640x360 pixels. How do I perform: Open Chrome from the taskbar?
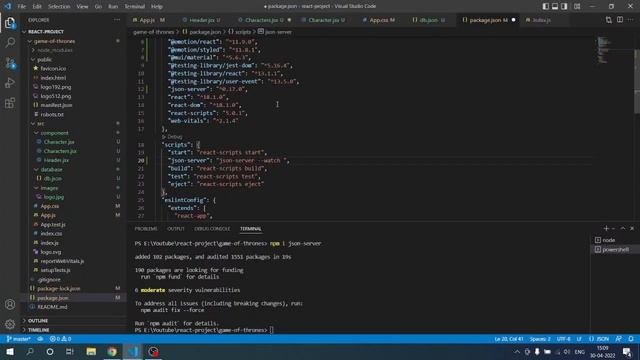coord(112,351)
